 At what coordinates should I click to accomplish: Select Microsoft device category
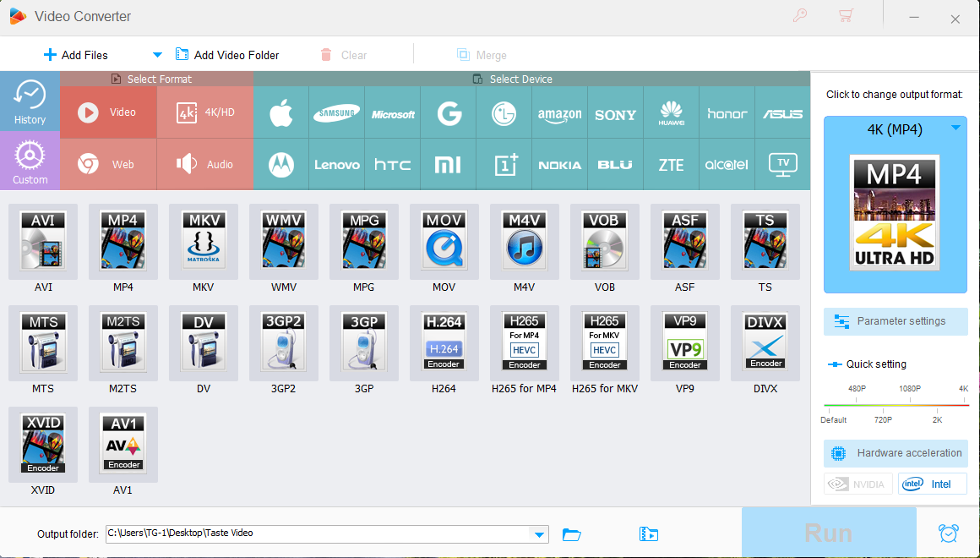click(x=393, y=112)
